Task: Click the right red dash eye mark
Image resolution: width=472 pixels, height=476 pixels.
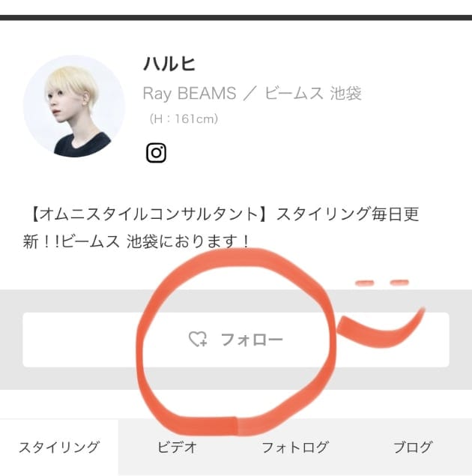Action: tap(399, 283)
